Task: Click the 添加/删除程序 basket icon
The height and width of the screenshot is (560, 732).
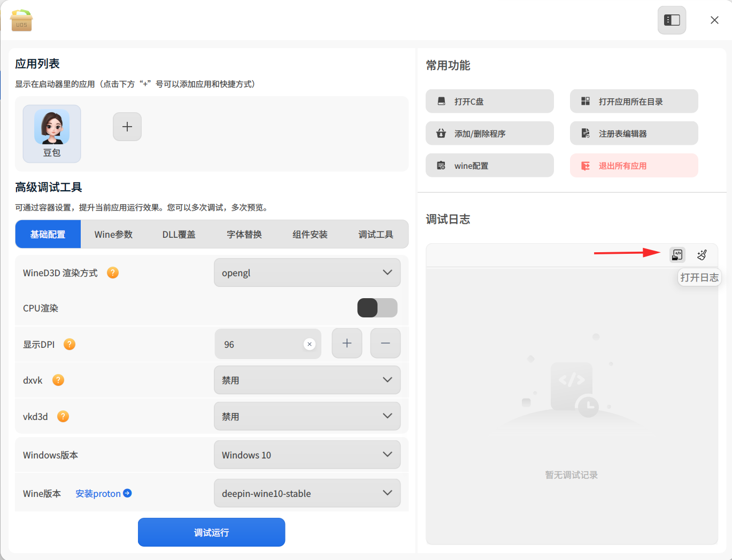Action: coord(441,133)
